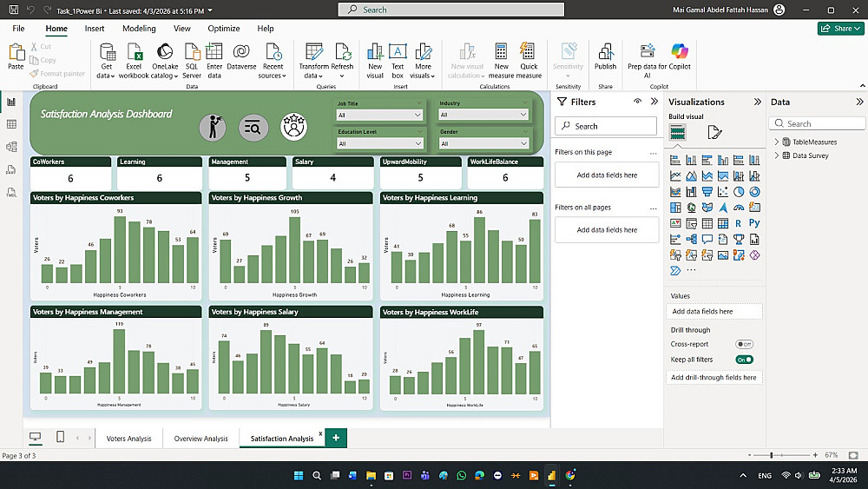The height and width of the screenshot is (489, 868).
Task: Open the More visuals dropdown
Action: coord(423,61)
